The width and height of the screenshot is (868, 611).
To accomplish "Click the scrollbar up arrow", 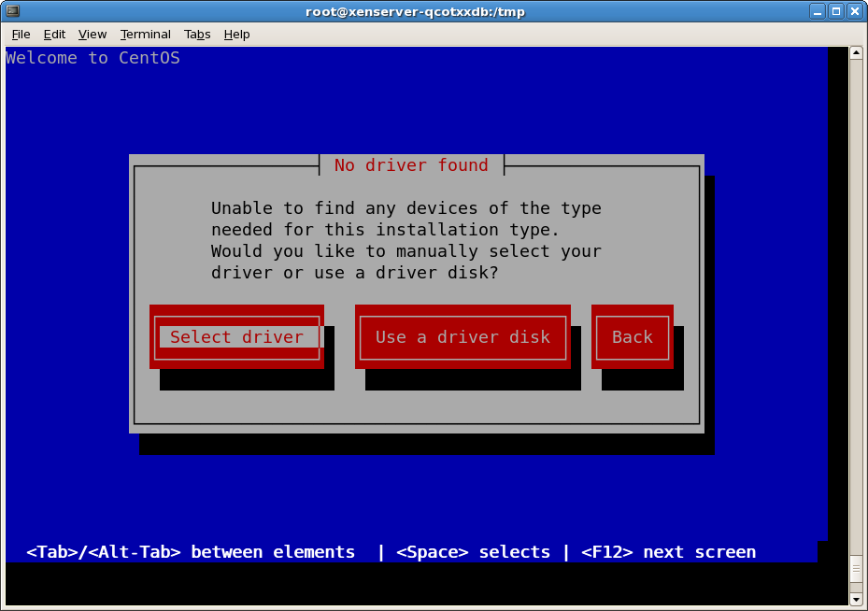I will (x=855, y=53).
